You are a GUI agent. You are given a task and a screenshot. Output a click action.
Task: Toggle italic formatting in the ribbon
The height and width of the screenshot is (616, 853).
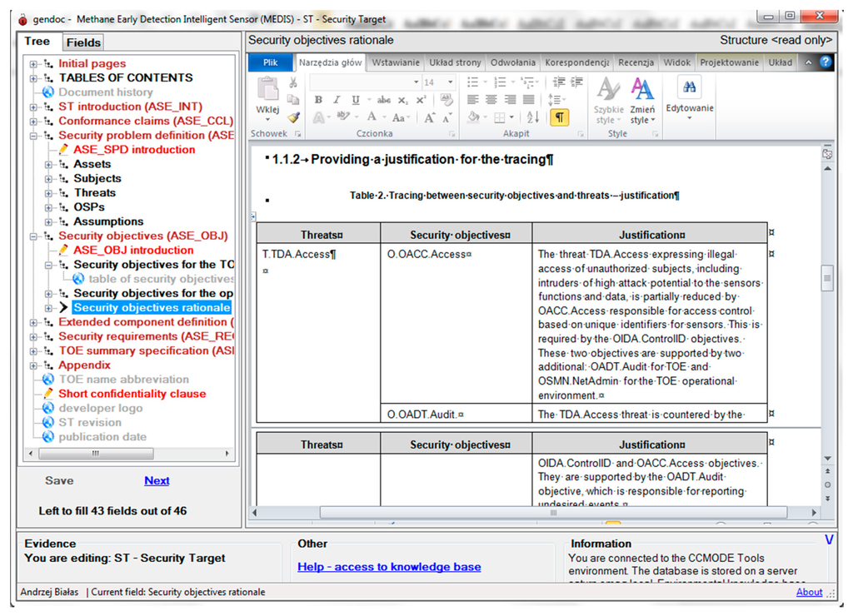(x=337, y=100)
